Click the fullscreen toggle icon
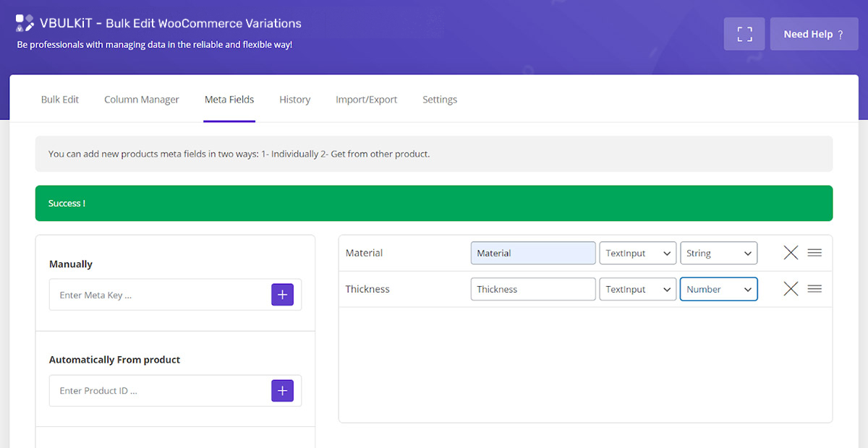The height and width of the screenshot is (448, 868). 744,34
